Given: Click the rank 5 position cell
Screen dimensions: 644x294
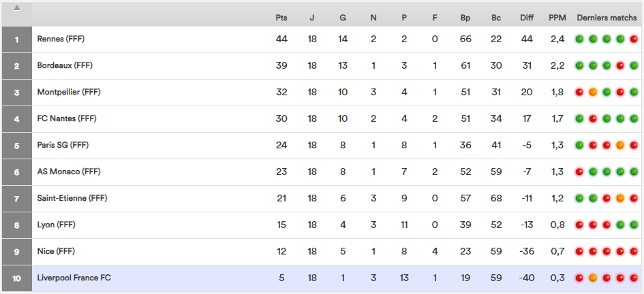Looking at the screenshot, I should click(17, 145).
